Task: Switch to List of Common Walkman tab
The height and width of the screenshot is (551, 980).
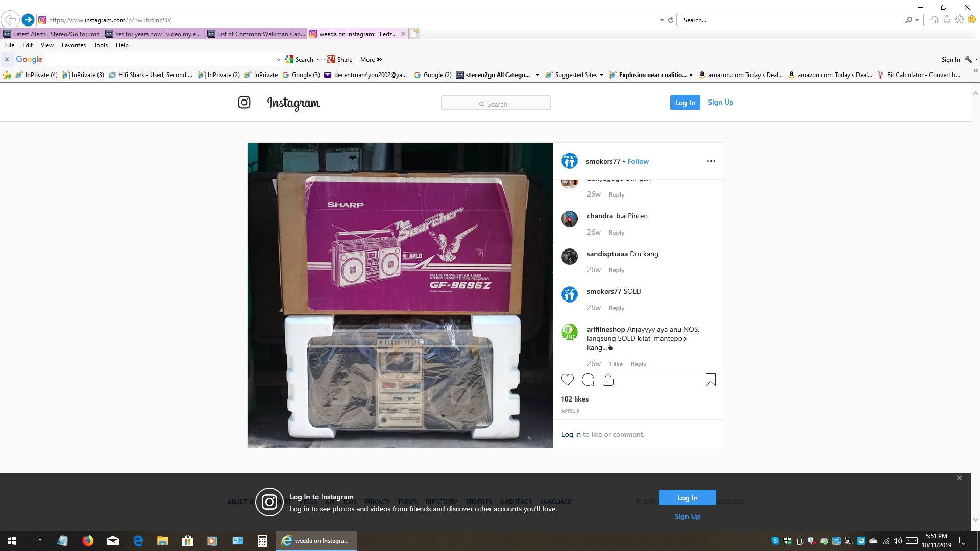Action: coord(256,34)
